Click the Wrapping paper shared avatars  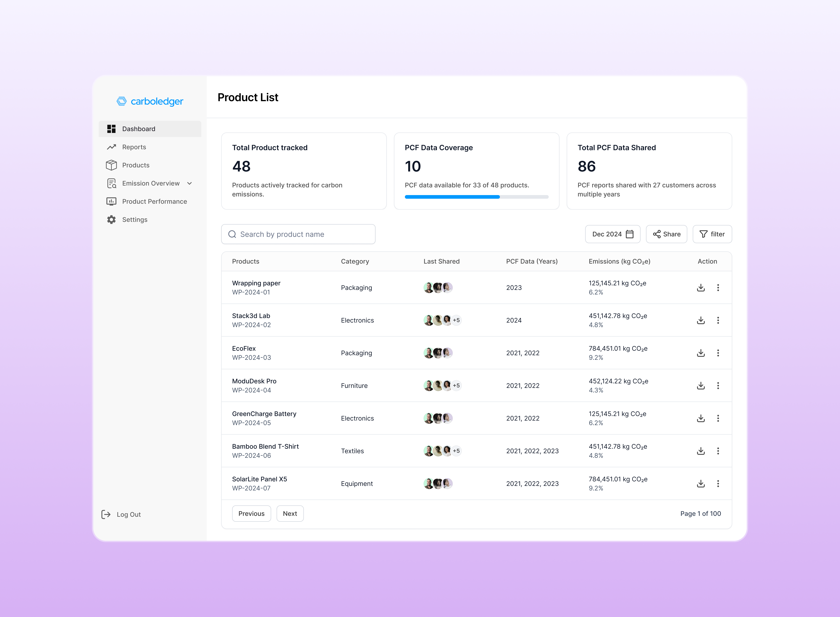[x=438, y=288]
